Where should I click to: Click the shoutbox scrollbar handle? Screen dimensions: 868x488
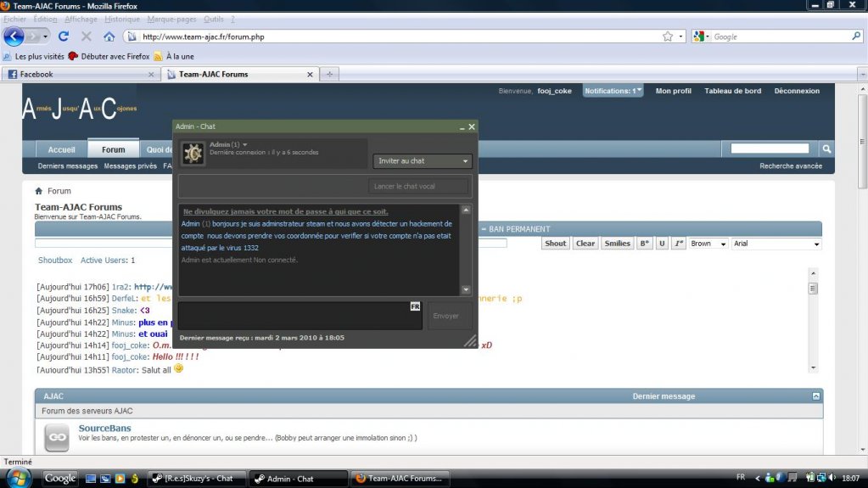(813, 289)
